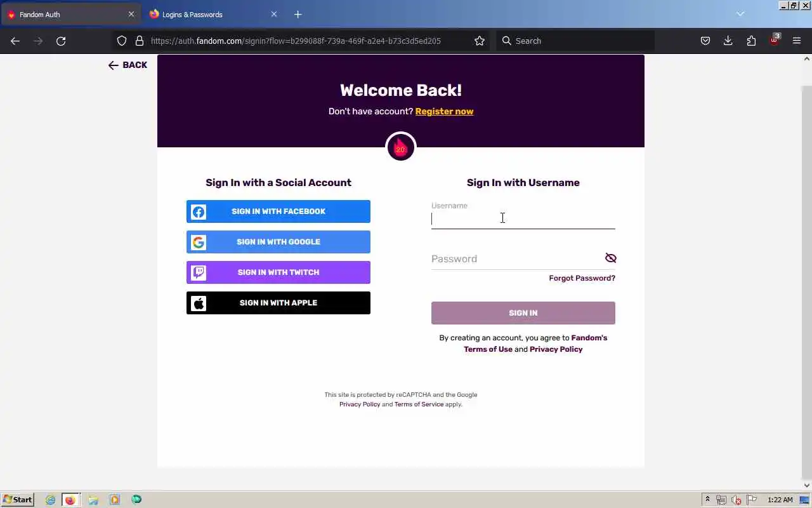Image resolution: width=812 pixels, height=508 pixels.
Task: Click the browser Search box
Action: point(575,41)
